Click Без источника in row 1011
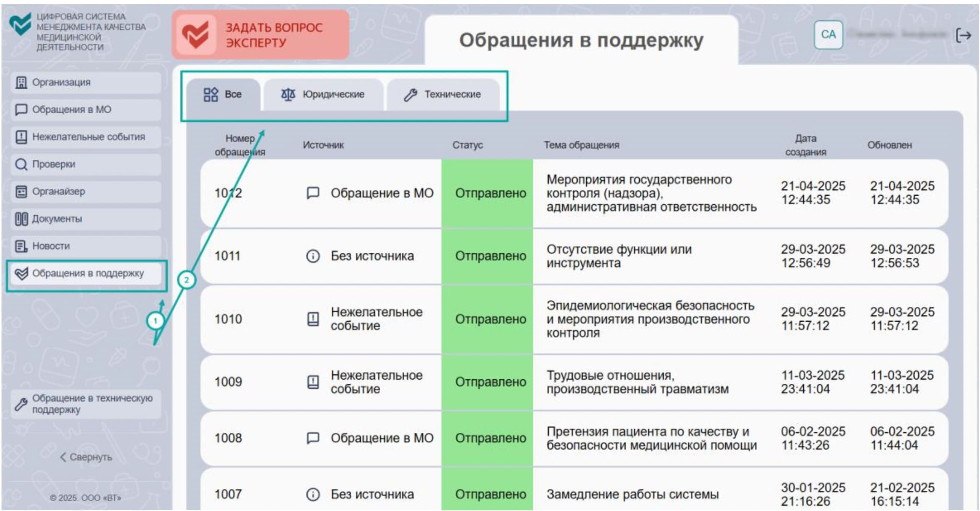Image resolution: width=980 pixels, height=511 pixels. click(372, 256)
